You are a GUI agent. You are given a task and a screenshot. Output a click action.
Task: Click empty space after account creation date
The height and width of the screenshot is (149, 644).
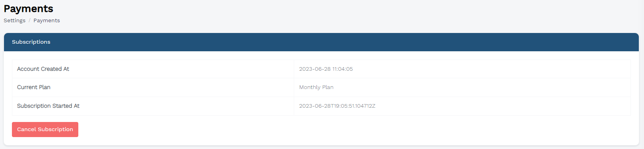[x=491, y=69]
